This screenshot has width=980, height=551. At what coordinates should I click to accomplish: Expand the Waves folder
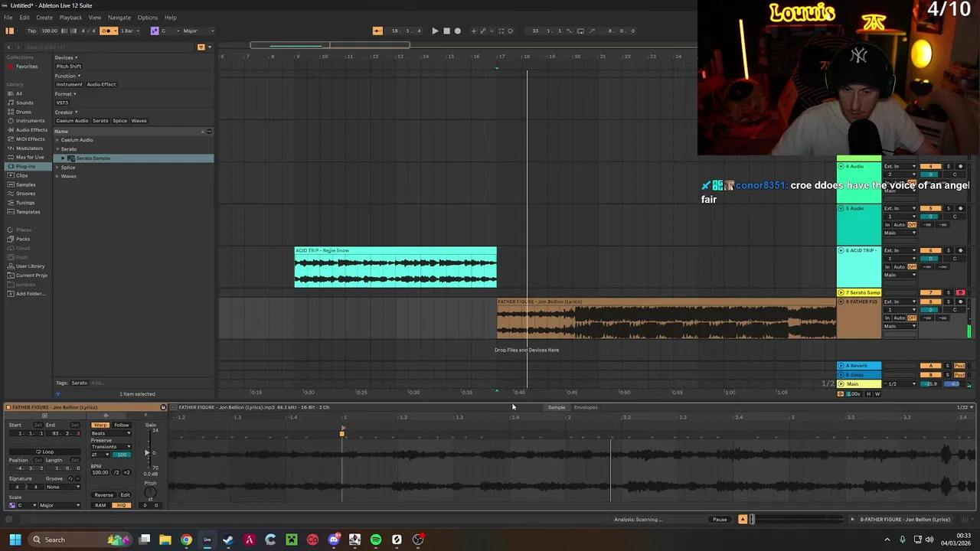pos(57,177)
